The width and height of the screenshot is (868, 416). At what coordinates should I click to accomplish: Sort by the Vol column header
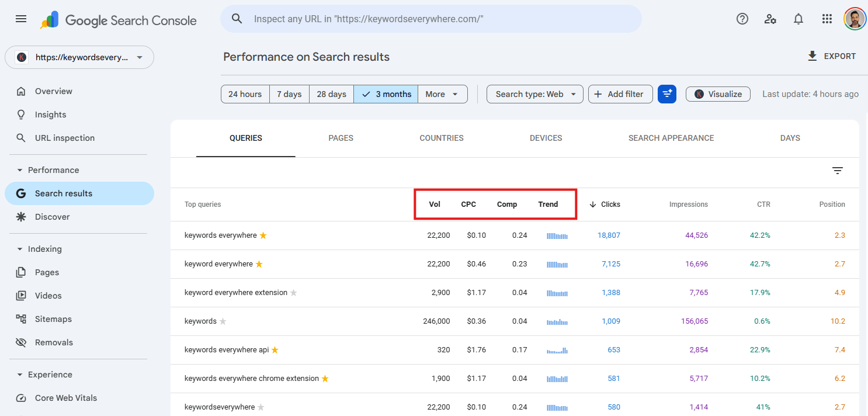435,204
